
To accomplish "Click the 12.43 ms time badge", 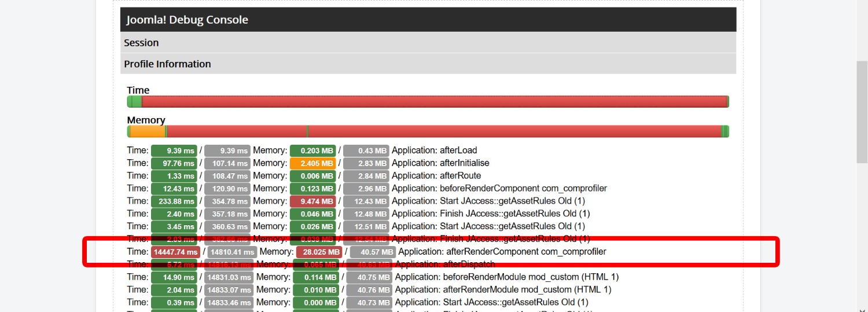I will (x=174, y=189).
